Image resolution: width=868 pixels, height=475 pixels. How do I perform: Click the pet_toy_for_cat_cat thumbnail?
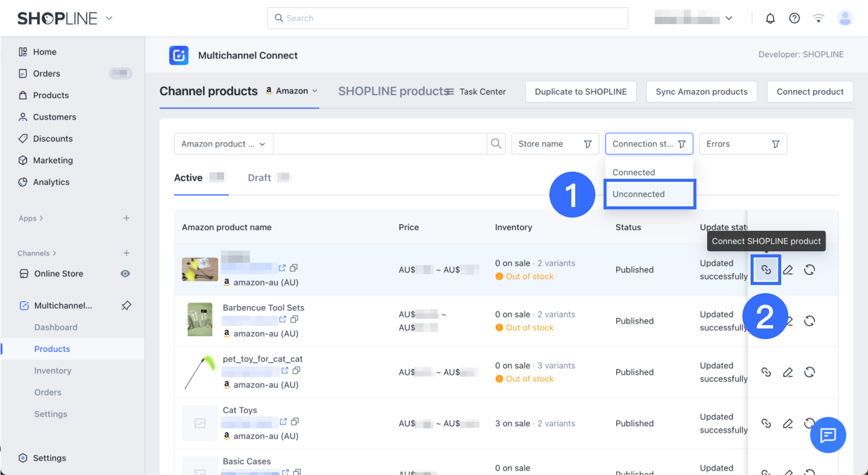pos(200,372)
